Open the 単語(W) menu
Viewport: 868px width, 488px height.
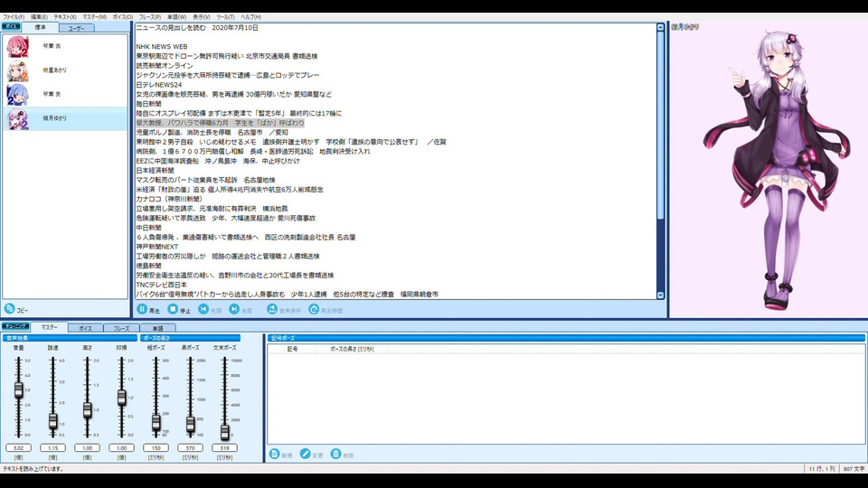click(x=176, y=17)
